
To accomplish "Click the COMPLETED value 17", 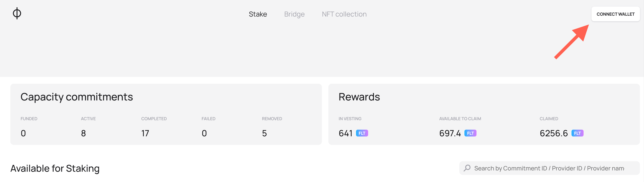I will pyautogui.click(x=145, y=133).
